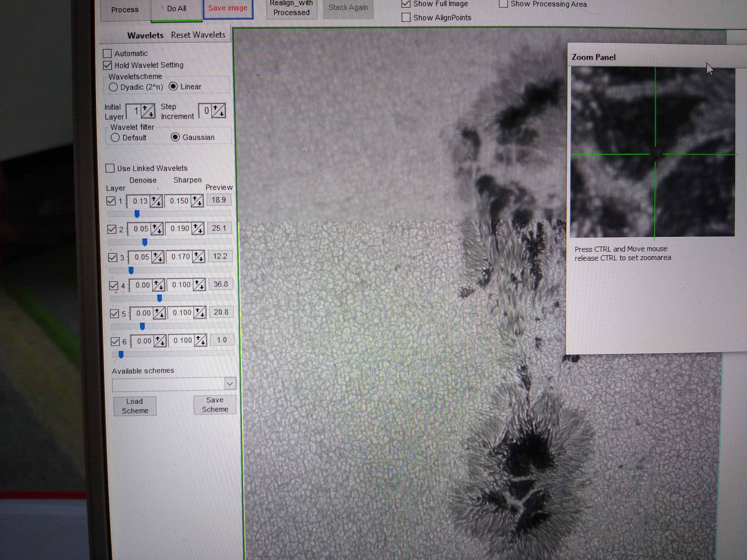Toggle layer 4 checkbox
The height and width of the screenshot is (560, 747).
[114, 286]
